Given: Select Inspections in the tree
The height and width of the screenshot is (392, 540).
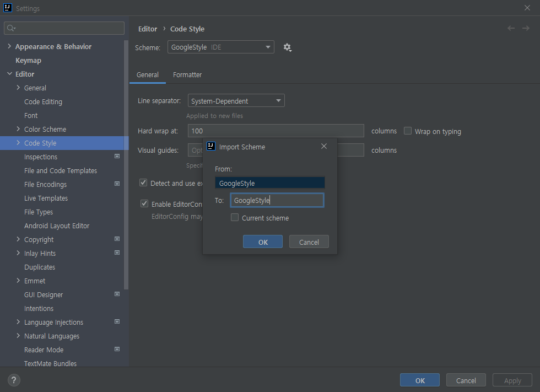Looking at the screenshot, I should [x=41, y=157].
